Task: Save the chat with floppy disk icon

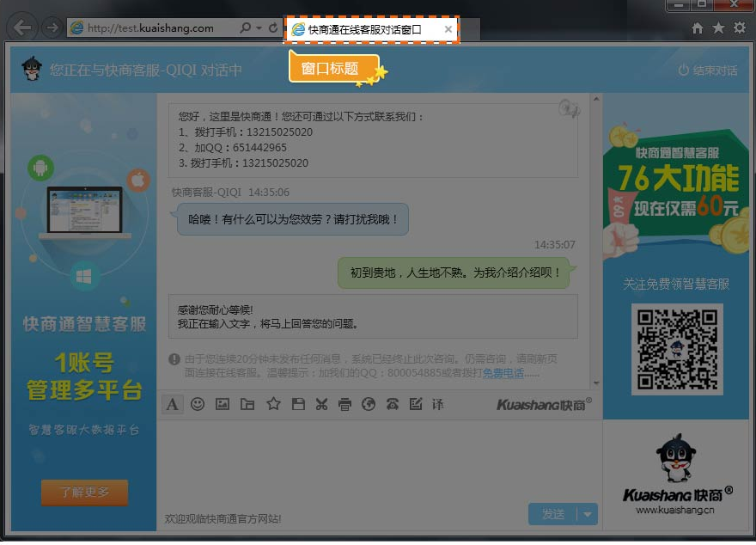Action: (x=298, y=404)
